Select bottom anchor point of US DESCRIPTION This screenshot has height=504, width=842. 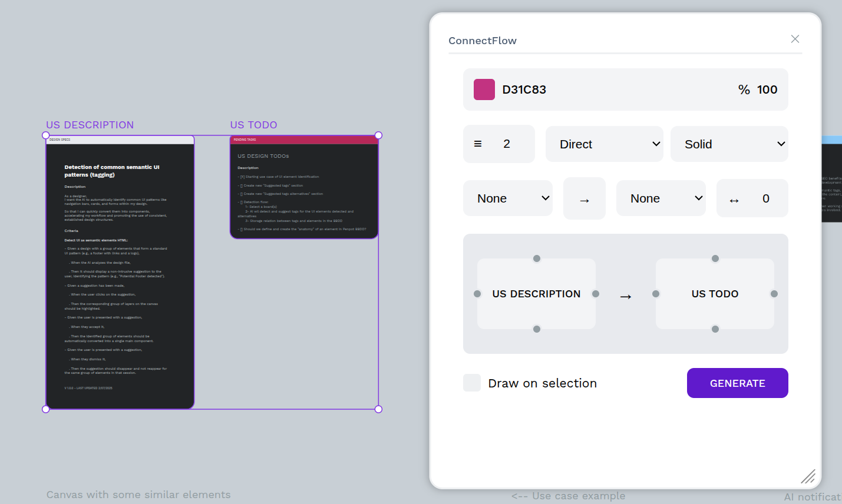[x=537, y=329]
